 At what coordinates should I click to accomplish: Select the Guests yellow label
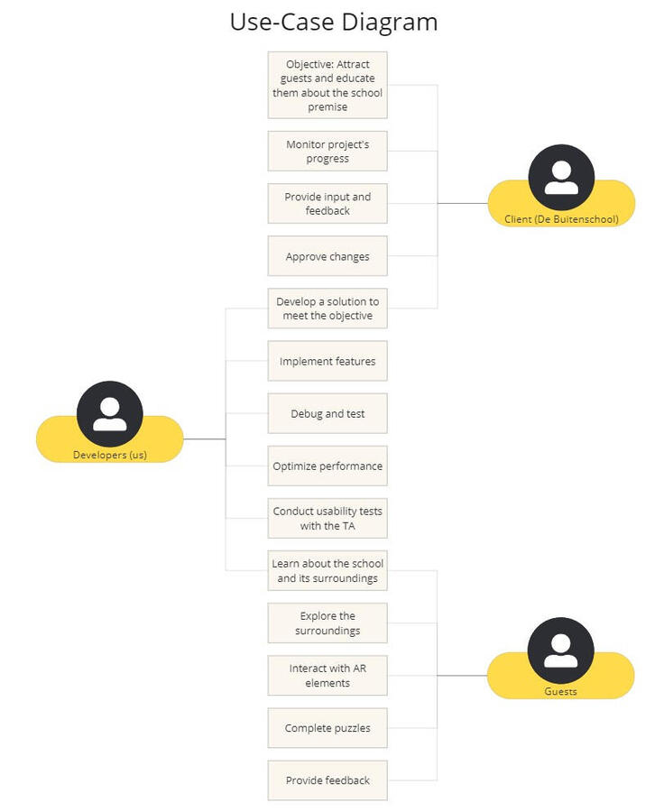tap(560, 691)
